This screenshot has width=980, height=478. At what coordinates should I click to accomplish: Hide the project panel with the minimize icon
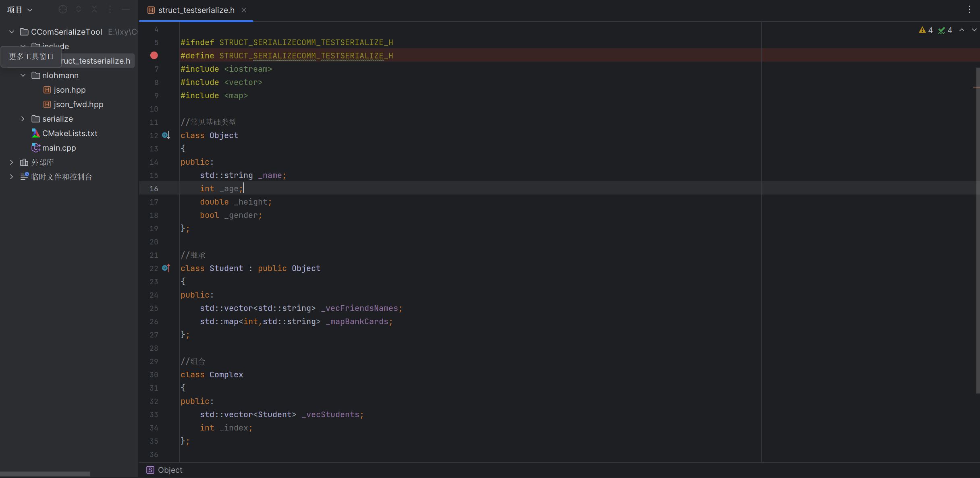click(x=126, y=9)
